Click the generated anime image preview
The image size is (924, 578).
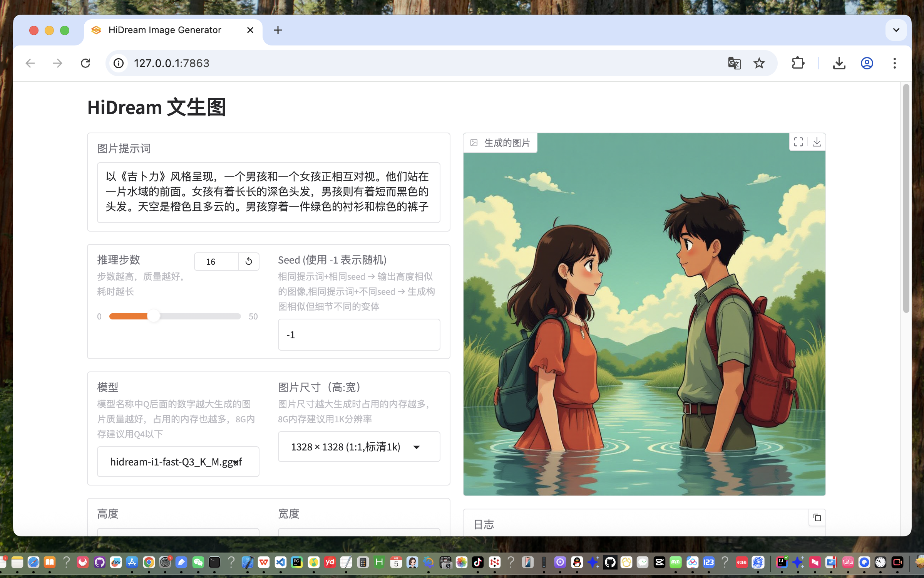[644, 314]
